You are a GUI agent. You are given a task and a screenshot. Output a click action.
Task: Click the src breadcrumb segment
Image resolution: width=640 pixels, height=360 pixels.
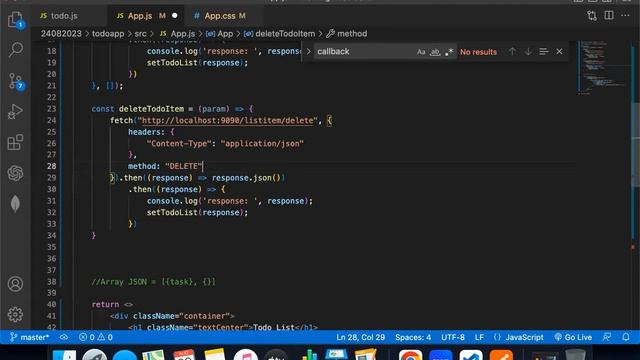point(140,33)
